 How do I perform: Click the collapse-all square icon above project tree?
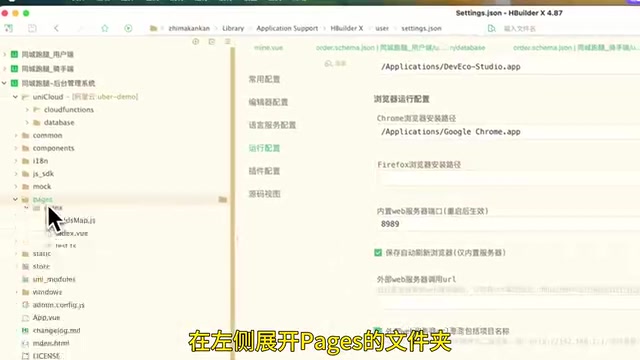pos(211,42)
